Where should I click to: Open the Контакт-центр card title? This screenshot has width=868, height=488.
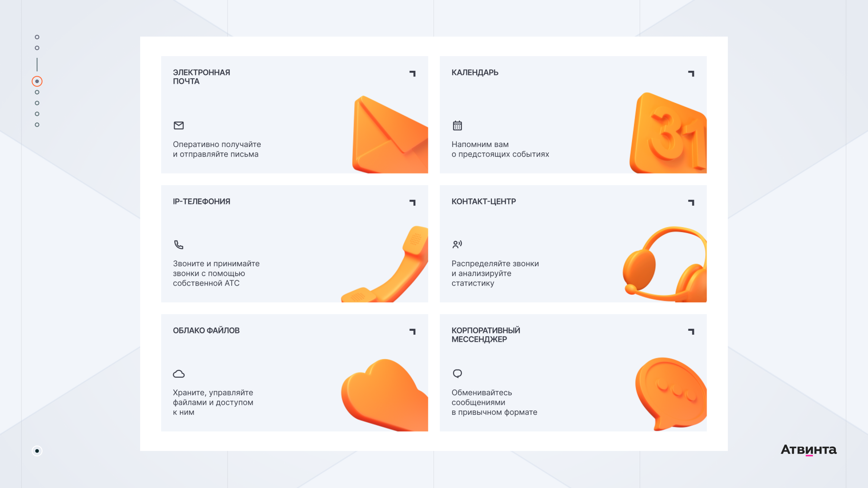[x=483, y=202]
